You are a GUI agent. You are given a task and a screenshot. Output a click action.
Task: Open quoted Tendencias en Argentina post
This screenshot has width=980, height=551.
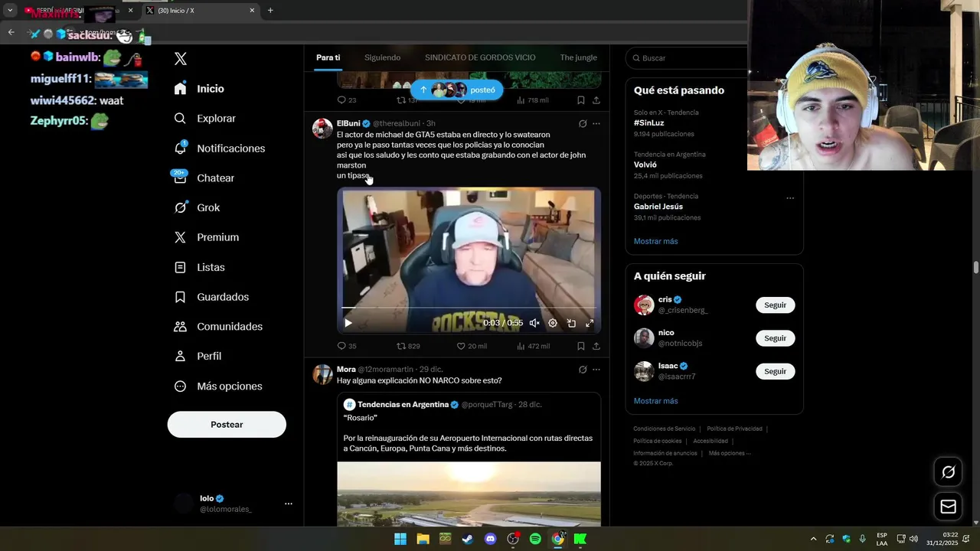(x=469, y=459)
